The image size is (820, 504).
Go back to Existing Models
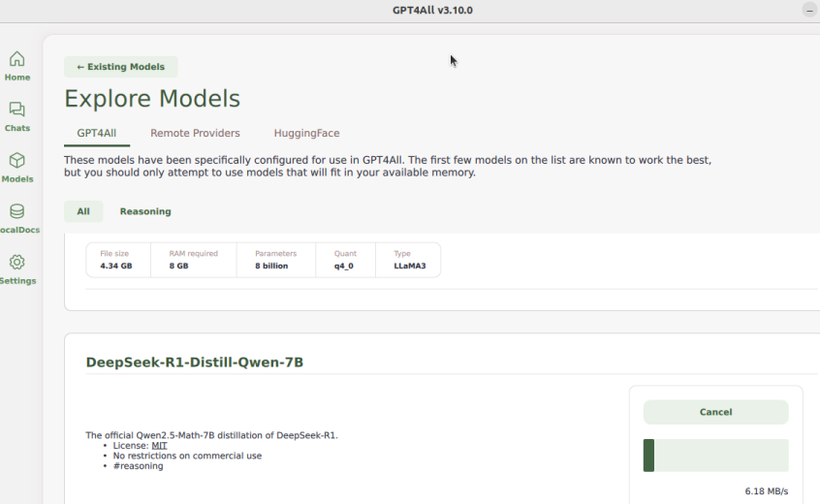(x=121, y=67)
